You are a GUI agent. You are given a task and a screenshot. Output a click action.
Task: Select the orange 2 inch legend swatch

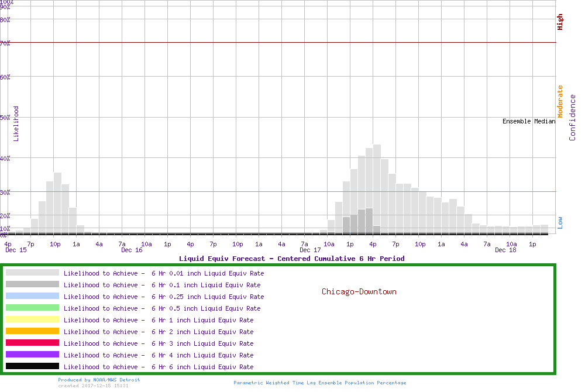tap(32, 331)
